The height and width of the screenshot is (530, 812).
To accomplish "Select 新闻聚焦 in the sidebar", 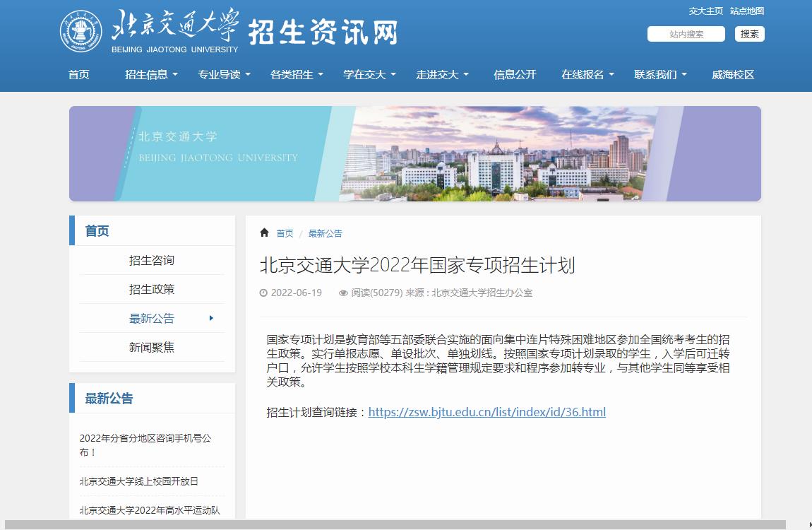I will 152,347.
